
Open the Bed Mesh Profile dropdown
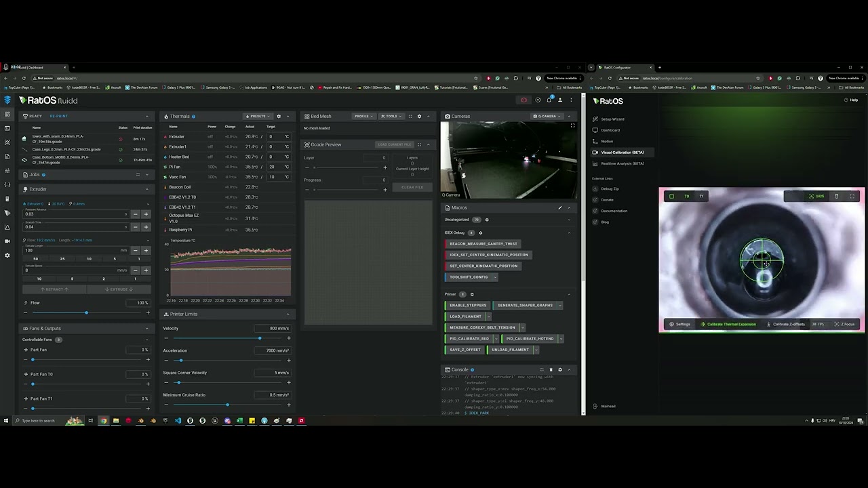[363, 117]
